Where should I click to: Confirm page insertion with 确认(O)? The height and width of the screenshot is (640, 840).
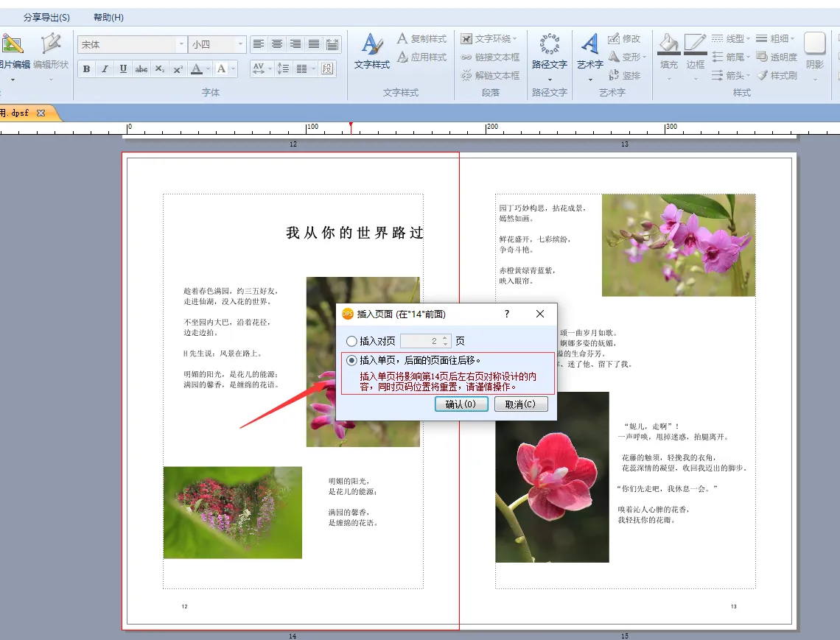coord(461,404)
